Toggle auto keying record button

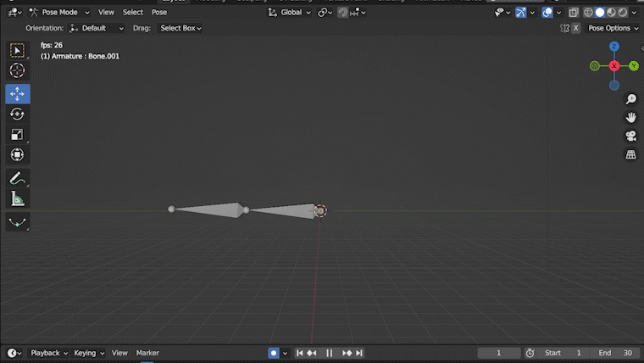click(274, 353)
